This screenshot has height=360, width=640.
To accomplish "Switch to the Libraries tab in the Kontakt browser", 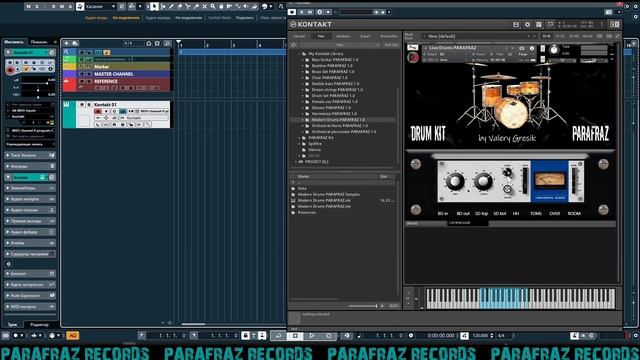I will click(300, 36).
